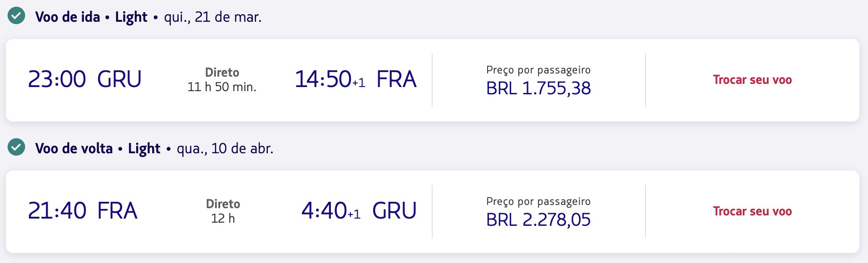Click the 4:40 GRU arrival time
Screen dimensions: 868x263
click(x=359, y=210)
